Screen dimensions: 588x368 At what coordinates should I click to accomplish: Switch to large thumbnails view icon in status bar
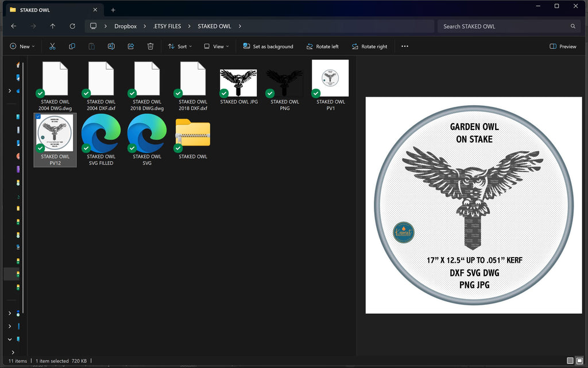(579, 361)
